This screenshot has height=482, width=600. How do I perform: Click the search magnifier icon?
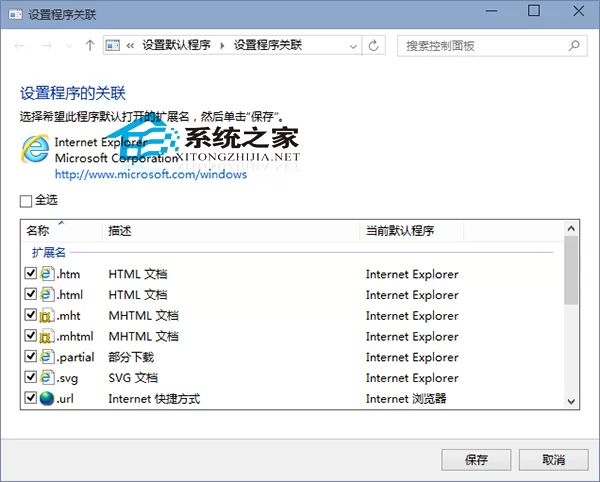coord(574,46)
